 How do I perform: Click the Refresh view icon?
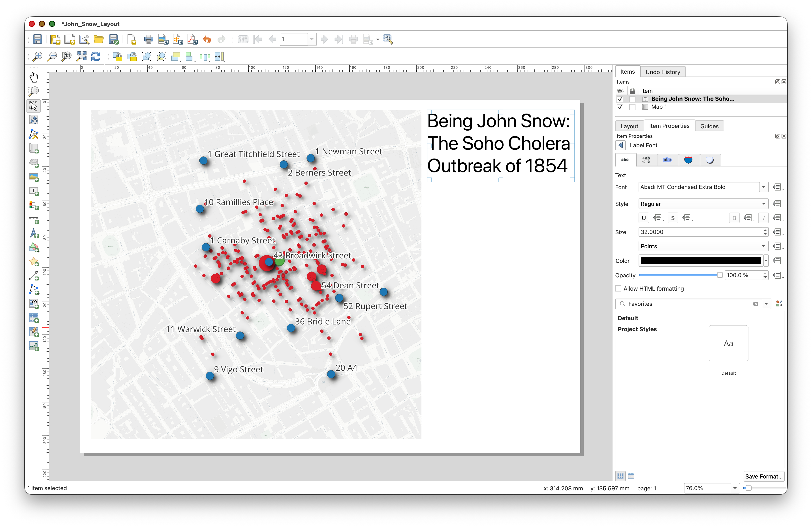tap(96, 56)
